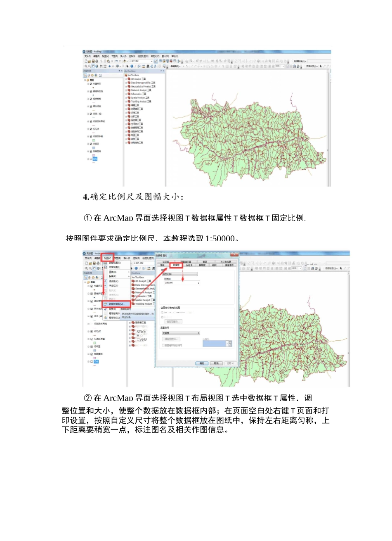The width and height of the screenshot is (392, 541).
Task: Open 1:50,000 scale dropdown in dialog
Action: 198,283
